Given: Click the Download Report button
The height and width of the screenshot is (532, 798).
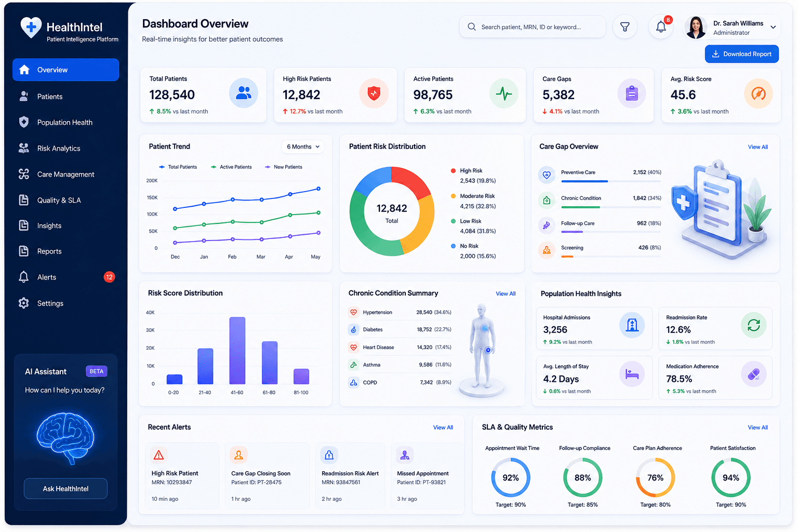Looking at the screenshot, I should [x=741, y=54].
